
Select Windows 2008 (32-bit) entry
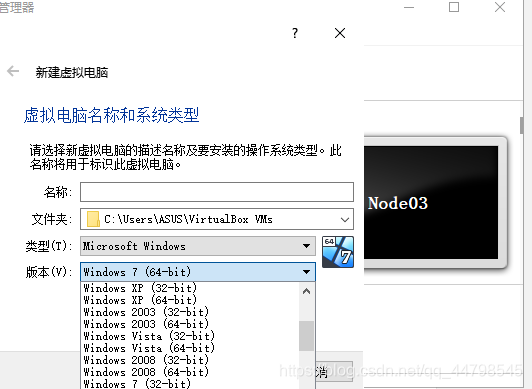pos(146,360)
